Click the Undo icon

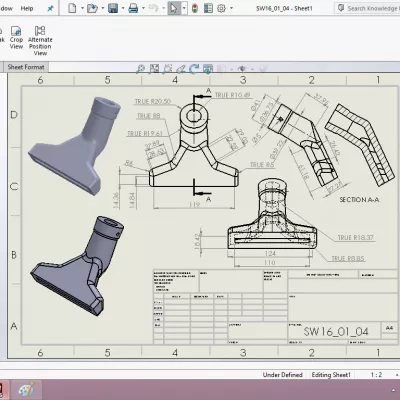pos(154,8)
